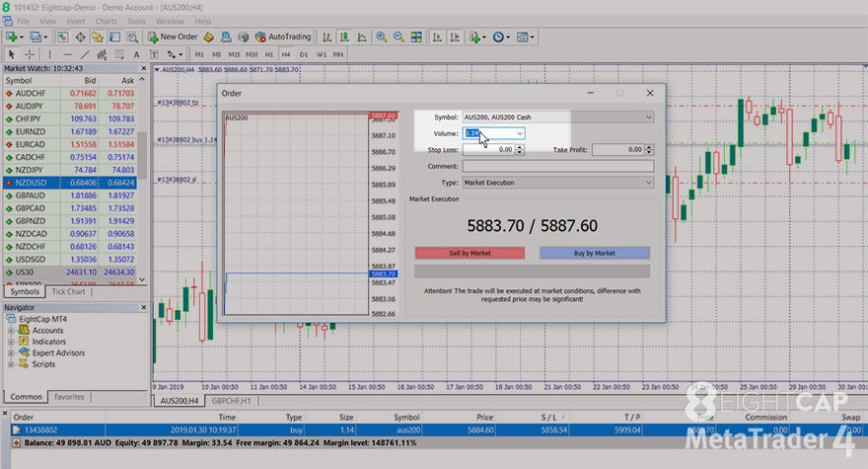
Task: Toggle the AutoTrading button
Action: (283, 38)
